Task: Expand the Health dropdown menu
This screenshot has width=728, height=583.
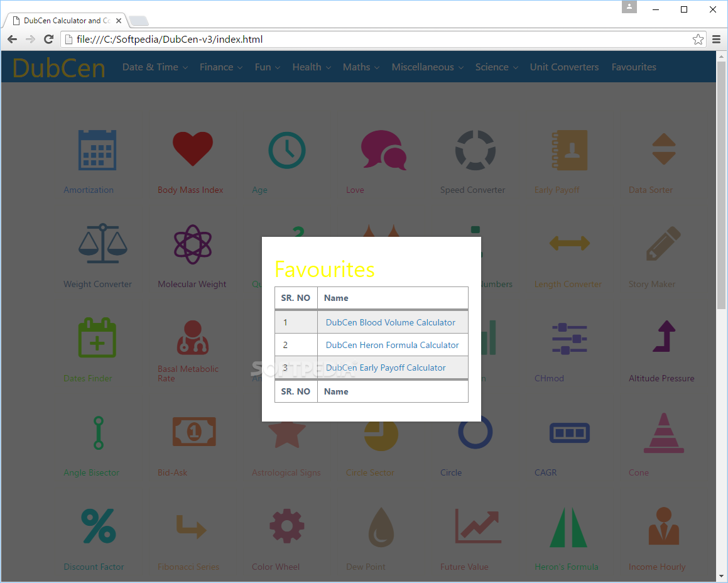Action: [312, 67]
